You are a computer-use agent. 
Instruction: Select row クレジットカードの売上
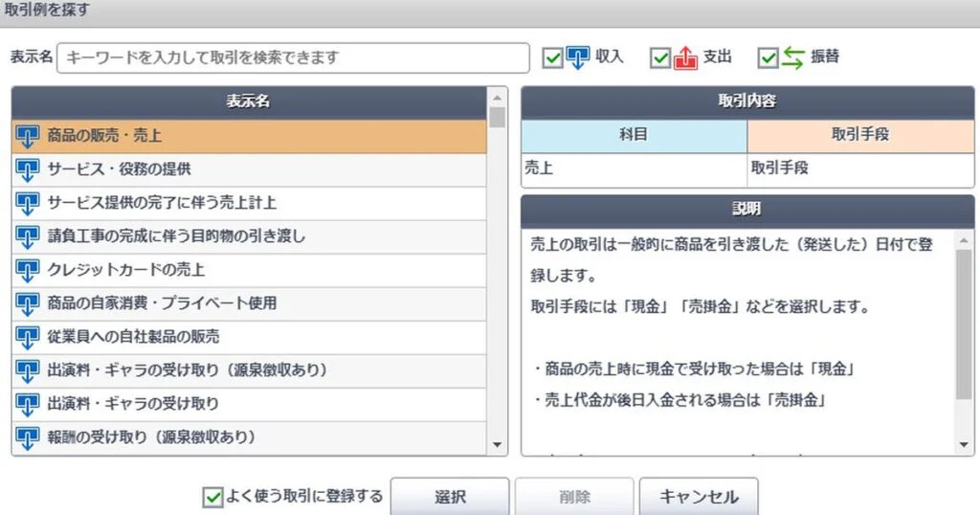tap(249, 270)
